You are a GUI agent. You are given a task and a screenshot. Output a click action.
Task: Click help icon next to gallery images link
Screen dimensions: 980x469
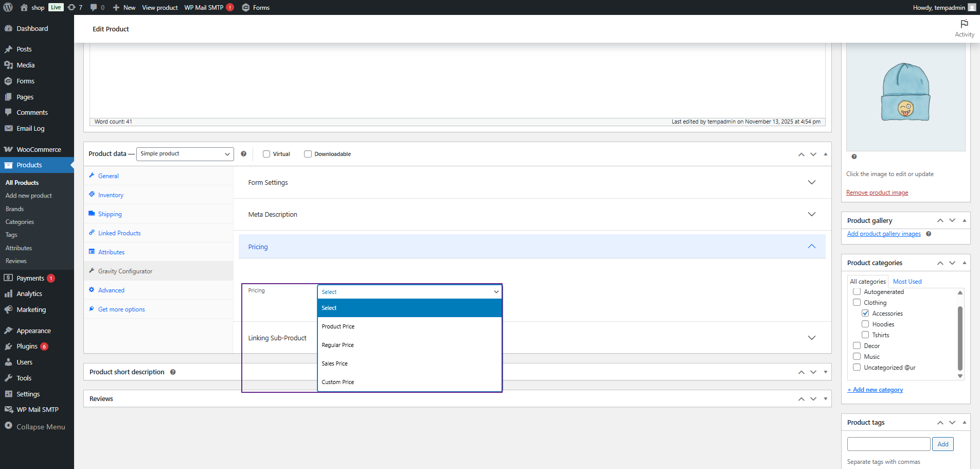point(929,234)
